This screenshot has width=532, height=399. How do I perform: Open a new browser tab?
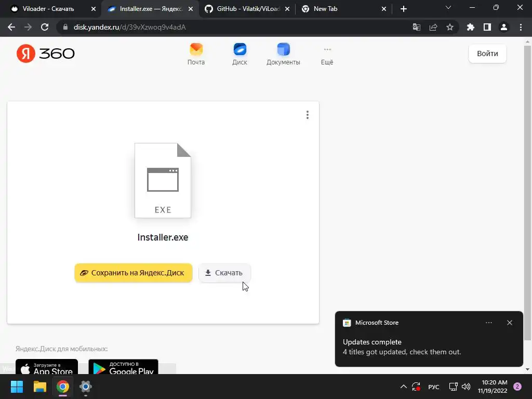tap(403, 9)
